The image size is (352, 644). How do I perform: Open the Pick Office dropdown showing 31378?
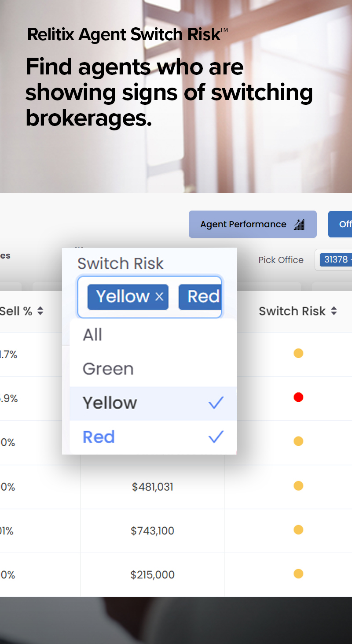[x=337, y=260]
